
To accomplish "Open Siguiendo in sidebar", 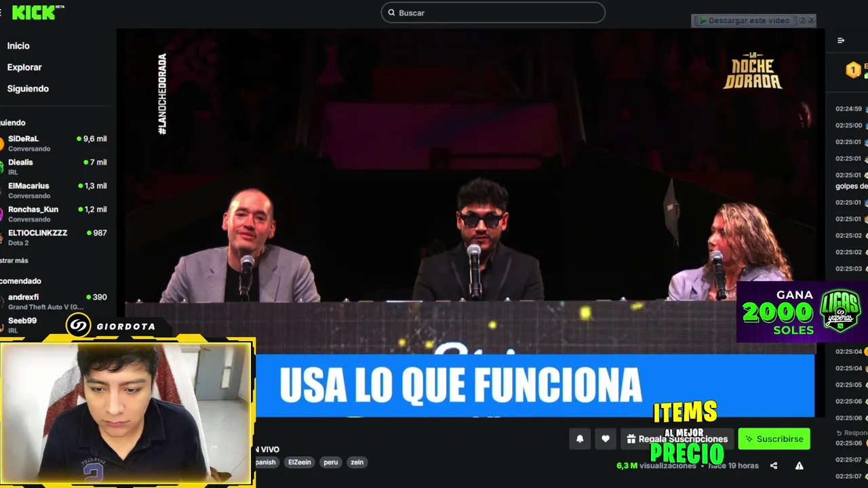I will 28,89.
